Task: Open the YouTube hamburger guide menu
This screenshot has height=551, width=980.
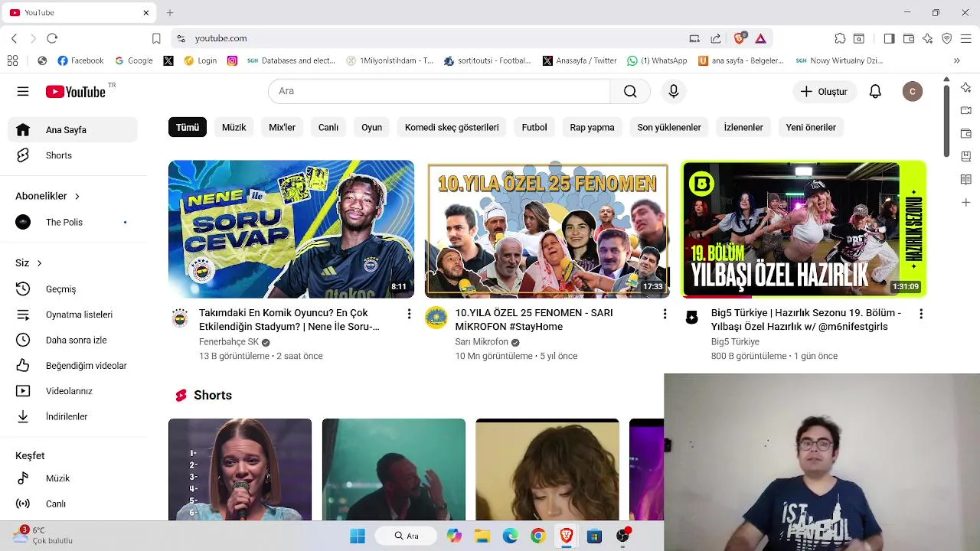Action: pos(23,92)
